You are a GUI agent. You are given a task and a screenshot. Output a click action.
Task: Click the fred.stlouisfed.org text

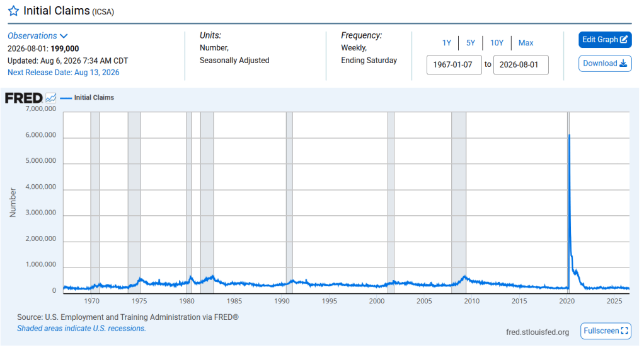coord(538,332)
